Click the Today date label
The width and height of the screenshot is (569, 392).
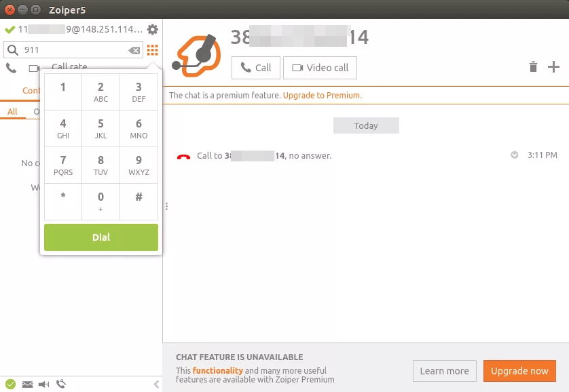click(x=366, y=125)
